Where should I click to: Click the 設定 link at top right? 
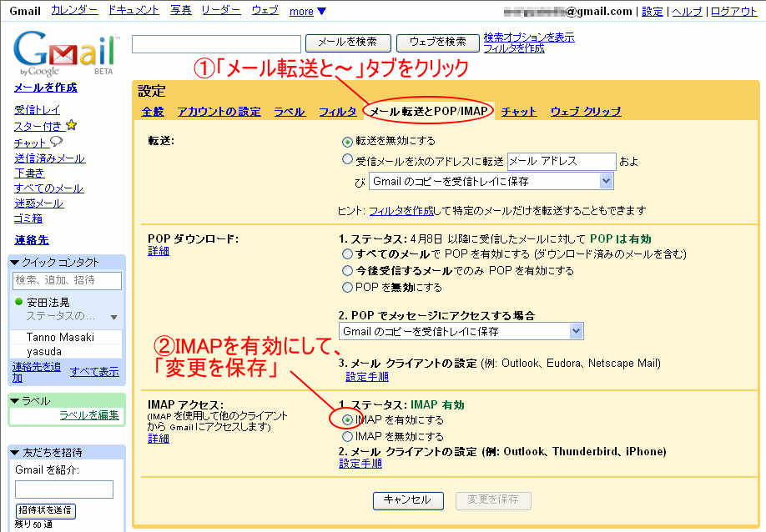pyautogui.click(x=653, y=11)
